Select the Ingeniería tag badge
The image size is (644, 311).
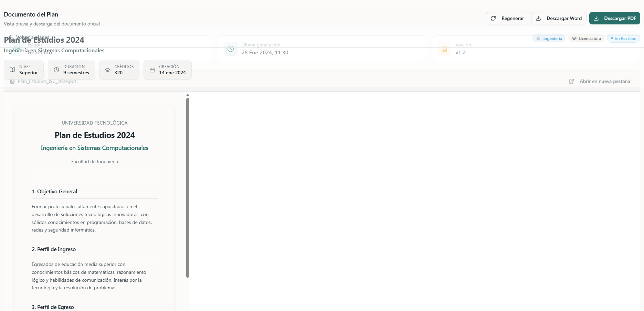(x=549, y=39)
